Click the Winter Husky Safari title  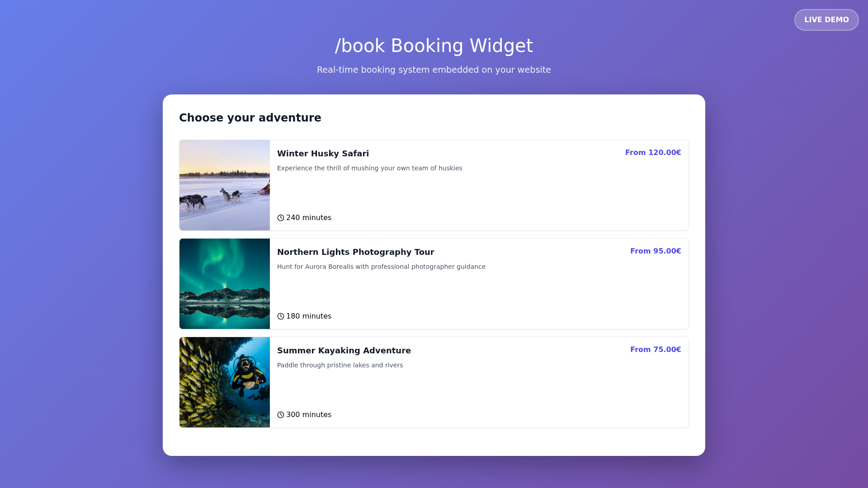click(323, 153)
